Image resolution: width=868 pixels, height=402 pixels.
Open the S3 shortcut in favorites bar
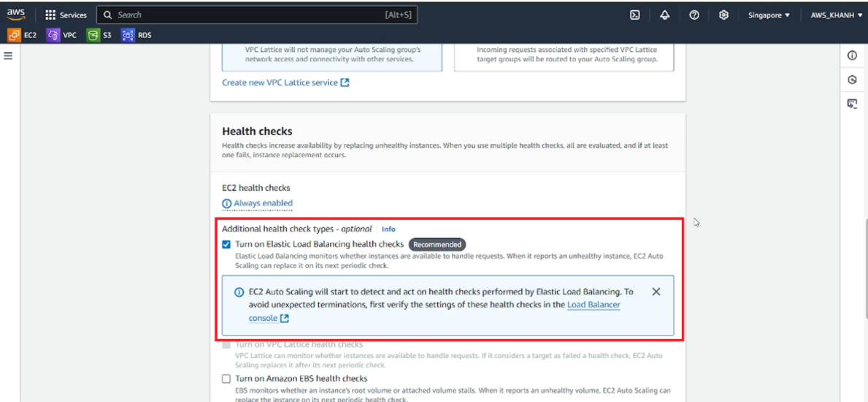pyautogui.click(x=99, y=36)
